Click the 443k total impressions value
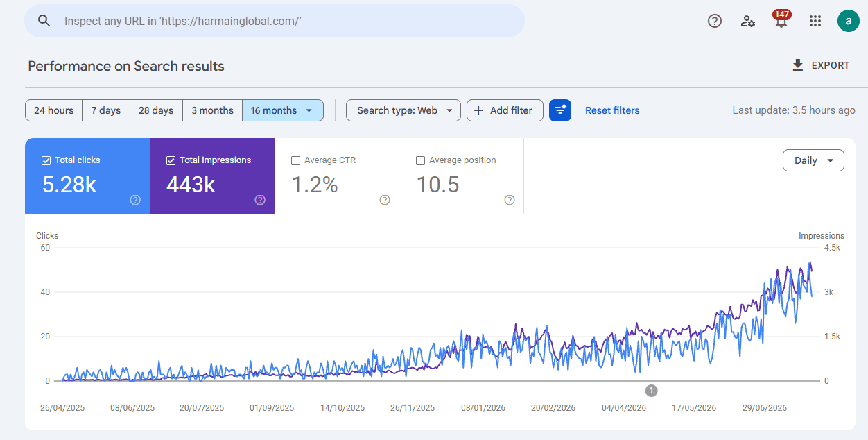This screenshot has height=440, width=868. tap(191, 185)
